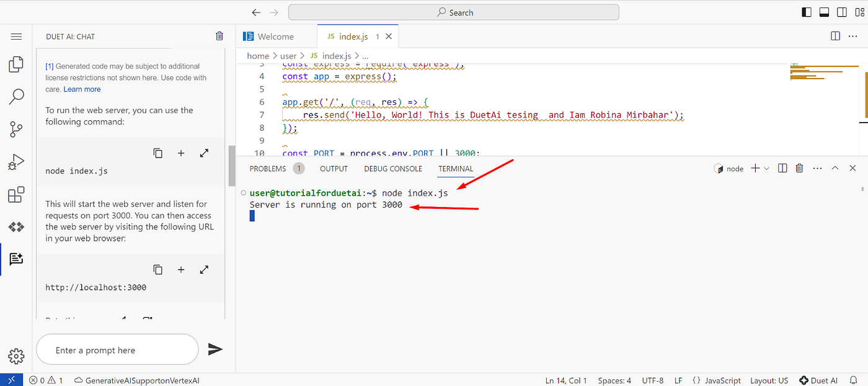Change encoding via 'UTF-8' status item
The height and width of the screenshot is (386, 868).
(653, 380)
